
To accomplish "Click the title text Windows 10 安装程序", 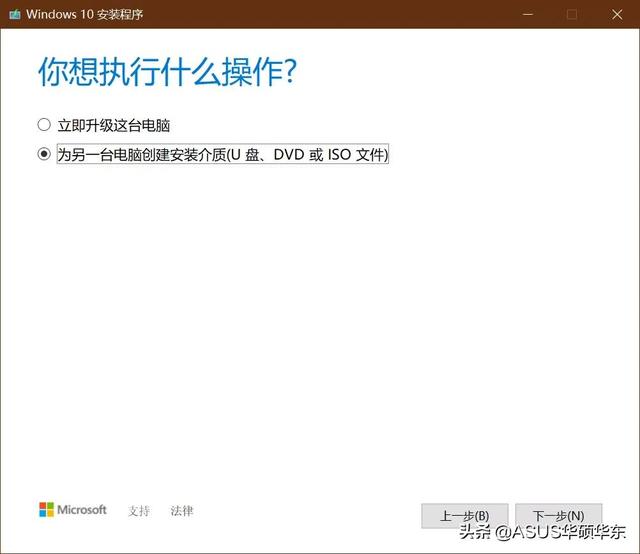I will click(x=84, y=15).
